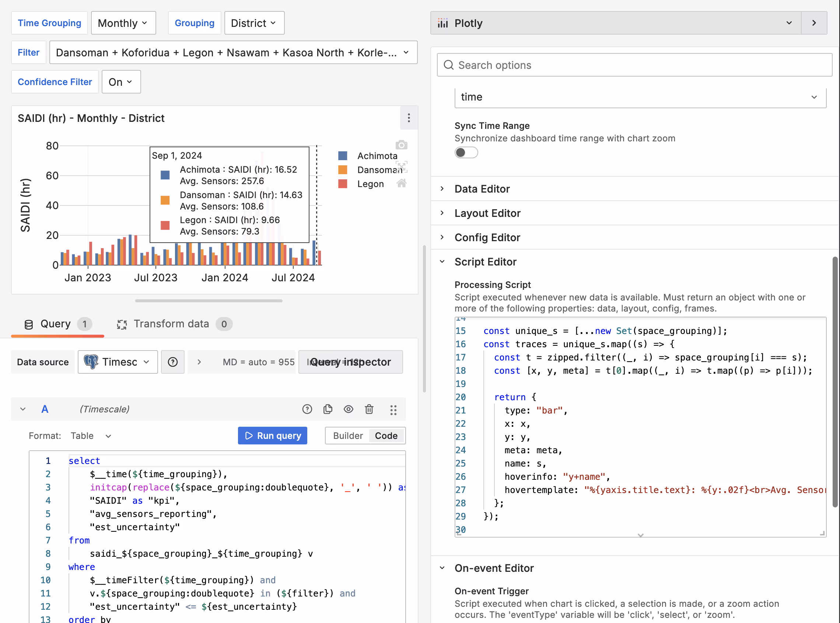Open the Query inspector

(x=351, y=362)
